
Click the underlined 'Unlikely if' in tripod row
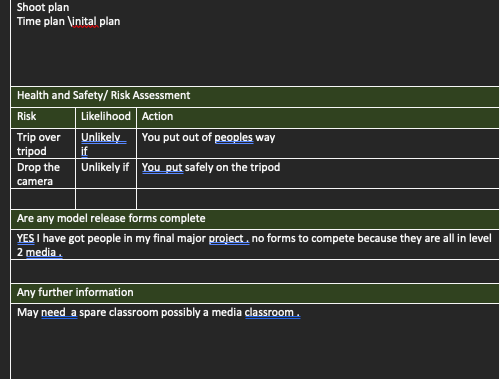coord(103,144)
